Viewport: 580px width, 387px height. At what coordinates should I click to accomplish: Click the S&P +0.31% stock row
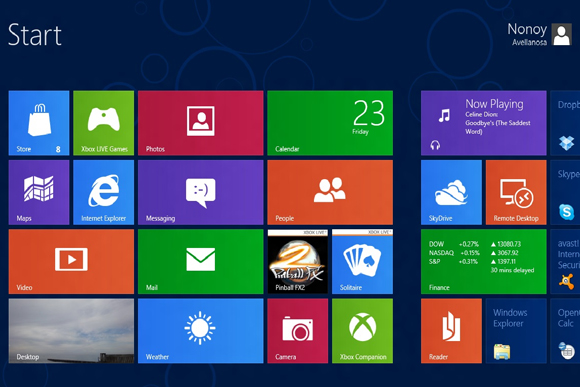472,262
